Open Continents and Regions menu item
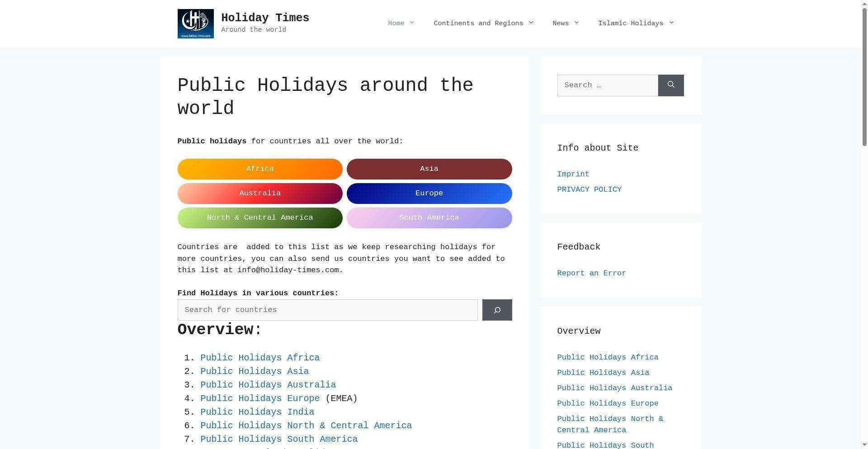Screen dimensions: 868x449 (x=478, y=24)
